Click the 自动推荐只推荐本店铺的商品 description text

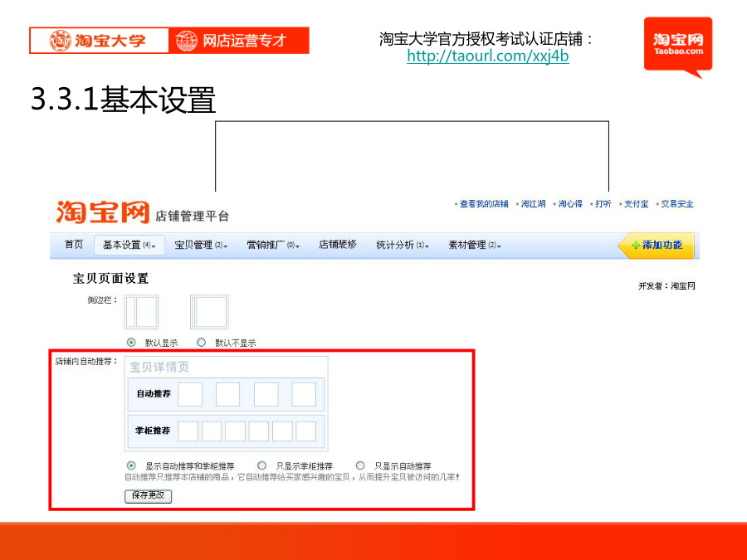point(292,477)
